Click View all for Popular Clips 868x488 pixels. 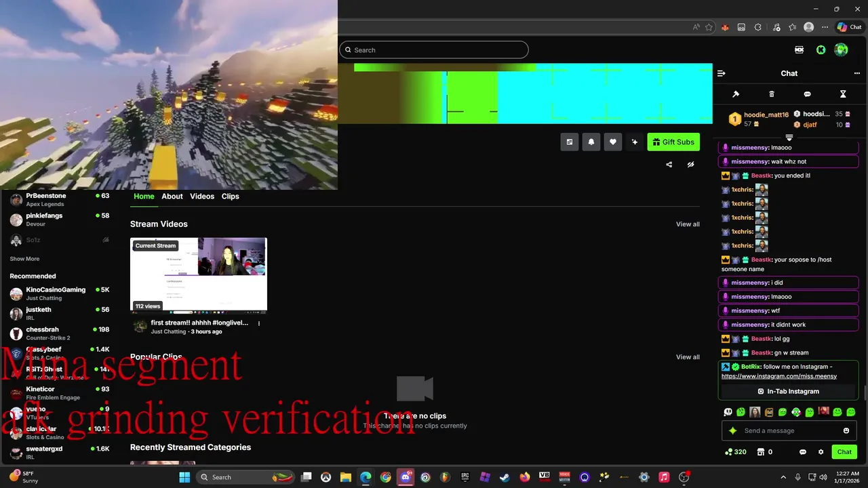pyautogui.click(x=688, y=357)
